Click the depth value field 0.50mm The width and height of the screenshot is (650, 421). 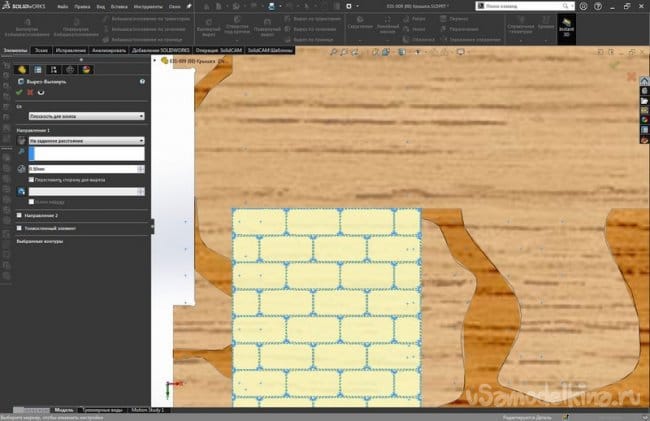click(x=84, y=169)
